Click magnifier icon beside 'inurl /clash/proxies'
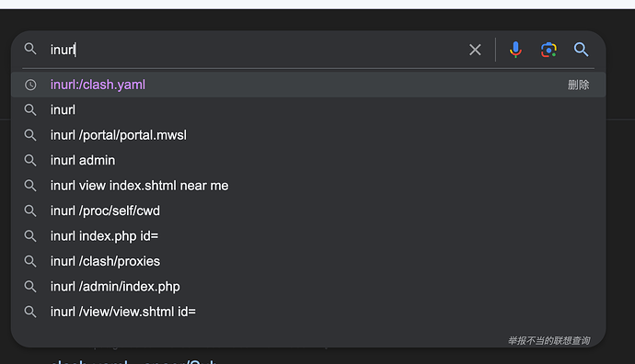 click(30, 261)
